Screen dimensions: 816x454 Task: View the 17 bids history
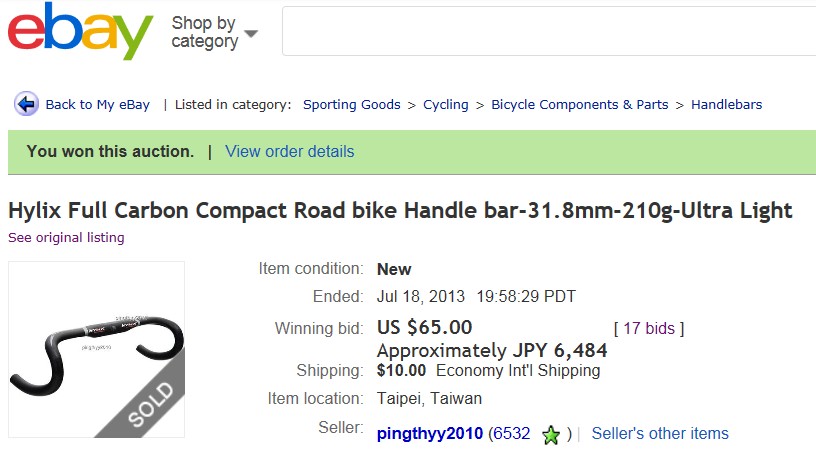[x=649, y=328]
